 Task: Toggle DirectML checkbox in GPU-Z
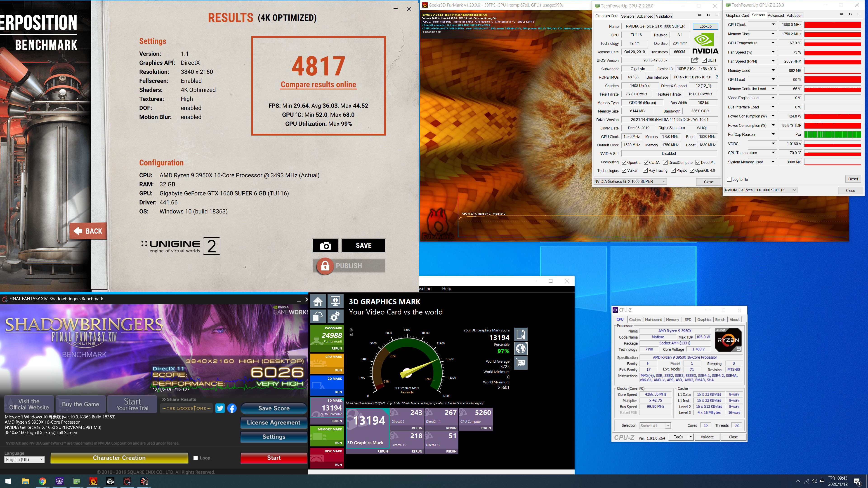pyautogui.click(x=698, y=162)
